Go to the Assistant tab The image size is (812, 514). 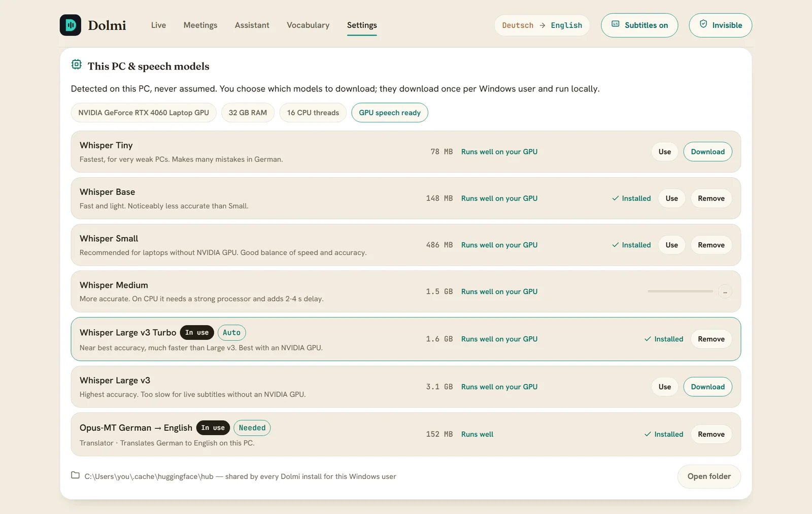pos(252,25)
